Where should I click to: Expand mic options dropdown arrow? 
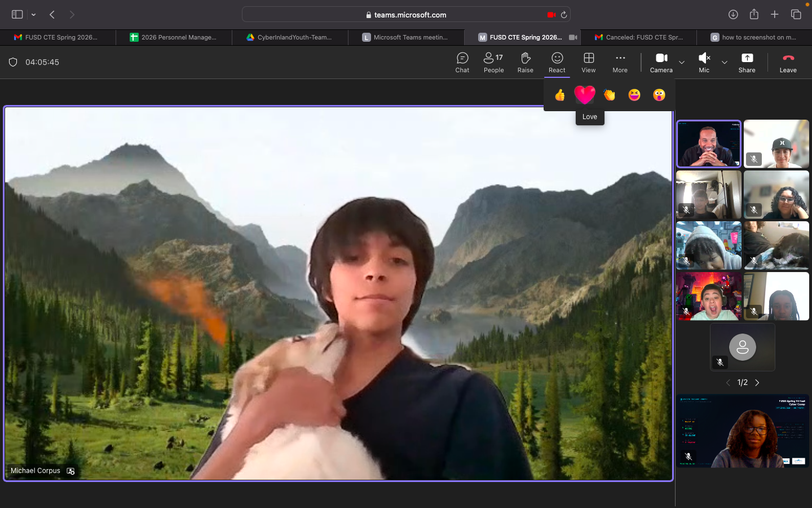pyautogui.click(x=725, y=62)
